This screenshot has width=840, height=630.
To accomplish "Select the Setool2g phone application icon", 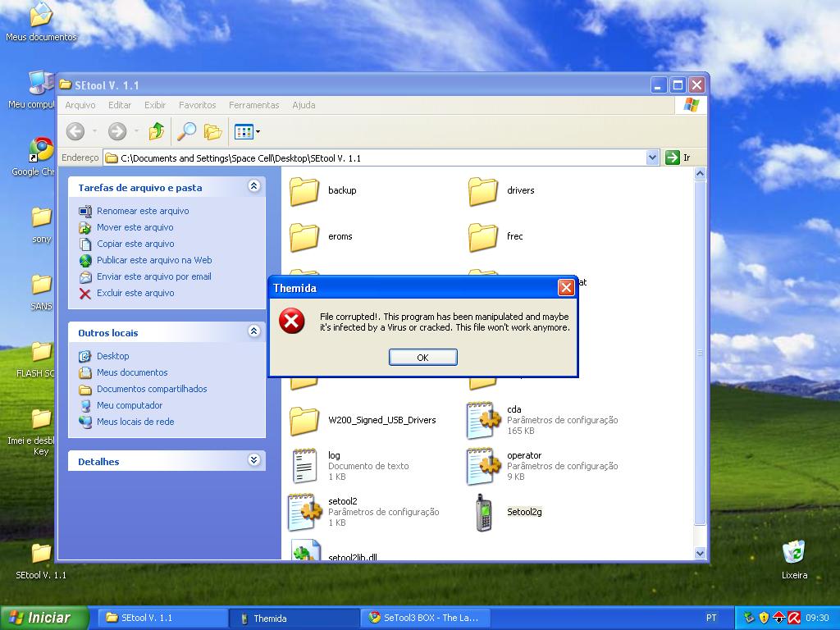I will click(x=484, y=513).
